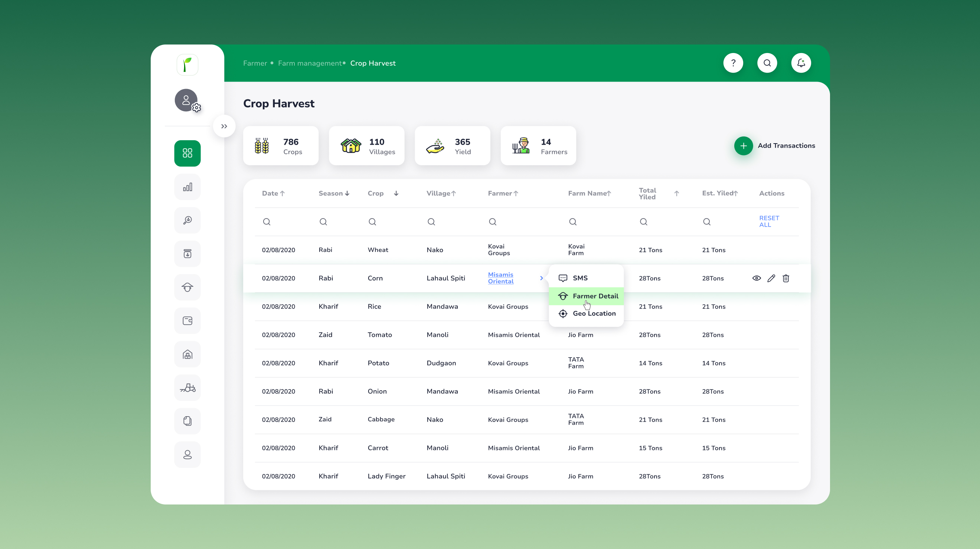The height and width of the screenshot is (549, 980).
Task: Click the pencil edit icon in Corn row
Action: click(x=771, y=278)
